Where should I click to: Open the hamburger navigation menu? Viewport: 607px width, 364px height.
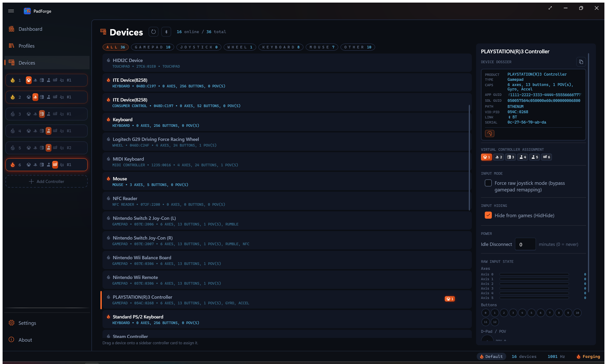tap(11, 11)
